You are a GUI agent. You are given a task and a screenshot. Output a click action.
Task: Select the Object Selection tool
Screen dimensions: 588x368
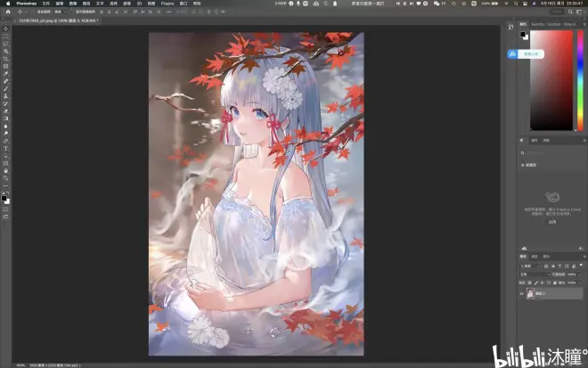click(5, 52)
